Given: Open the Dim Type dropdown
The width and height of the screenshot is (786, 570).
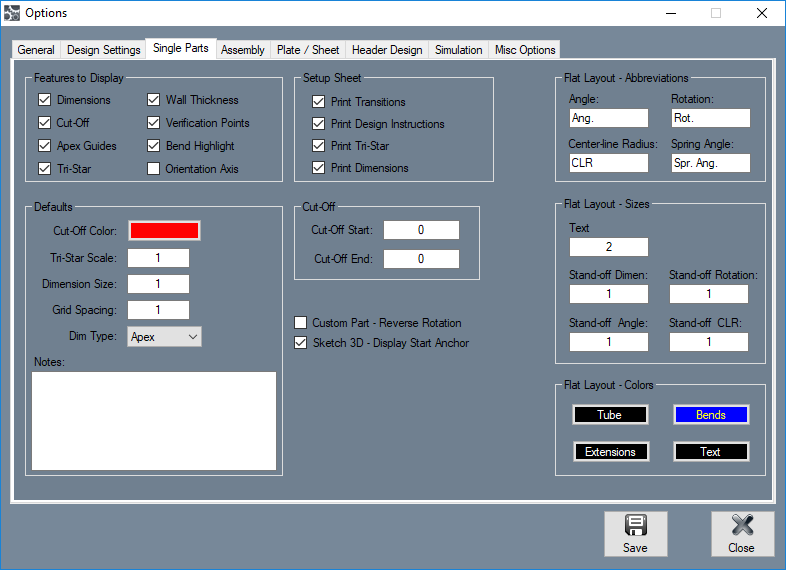Looking at the screenshot, I should (165, 337).
